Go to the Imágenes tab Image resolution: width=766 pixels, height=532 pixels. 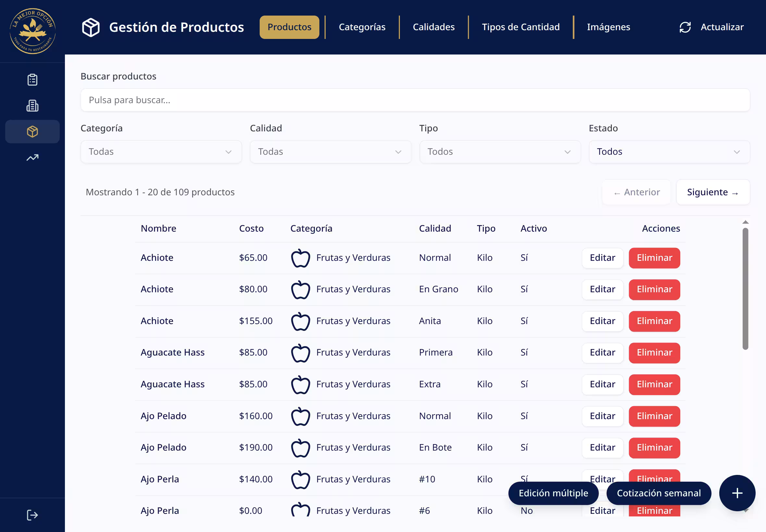[x=608, y=27]
